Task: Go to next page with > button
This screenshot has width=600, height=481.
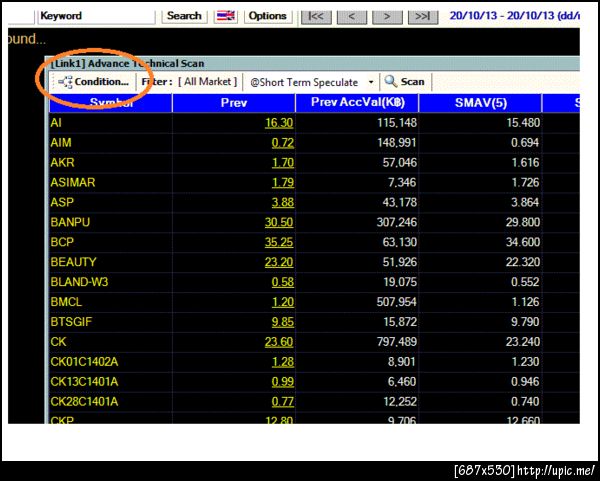Action: (x=387, y=16)
